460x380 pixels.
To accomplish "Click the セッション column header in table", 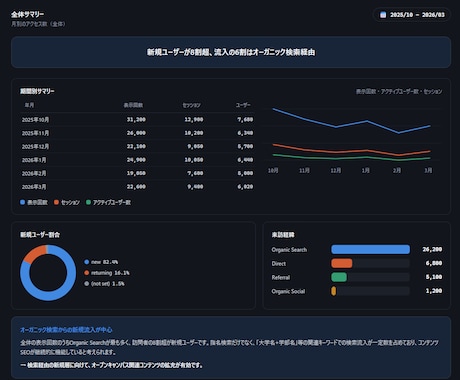I will tap(192, 105).
